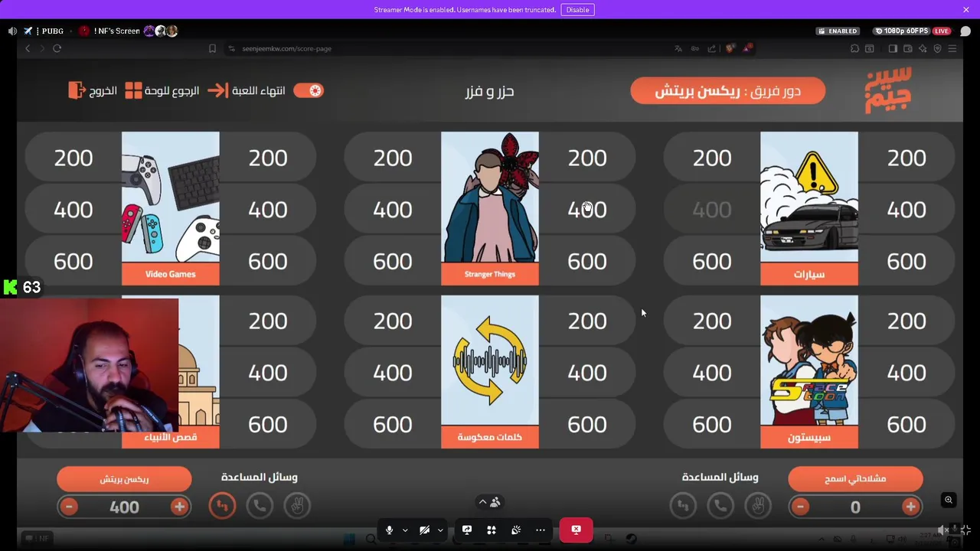Toggle camera in call control bar
This screenshot has height=551, width=980.
(424, 530)
